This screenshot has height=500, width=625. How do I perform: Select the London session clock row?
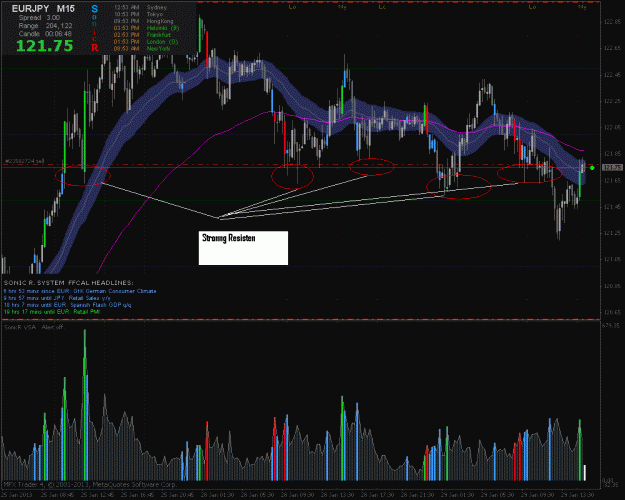pos(145,42)
